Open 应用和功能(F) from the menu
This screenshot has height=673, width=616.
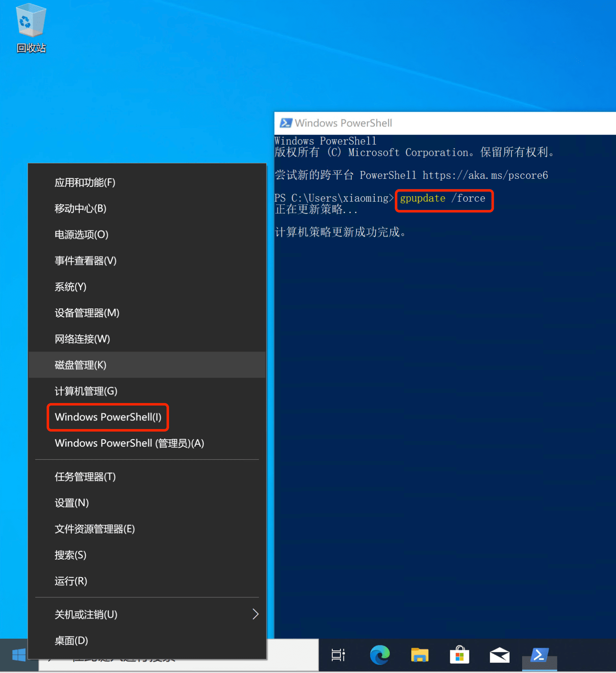pyautogui.click(x=147, y=182)
